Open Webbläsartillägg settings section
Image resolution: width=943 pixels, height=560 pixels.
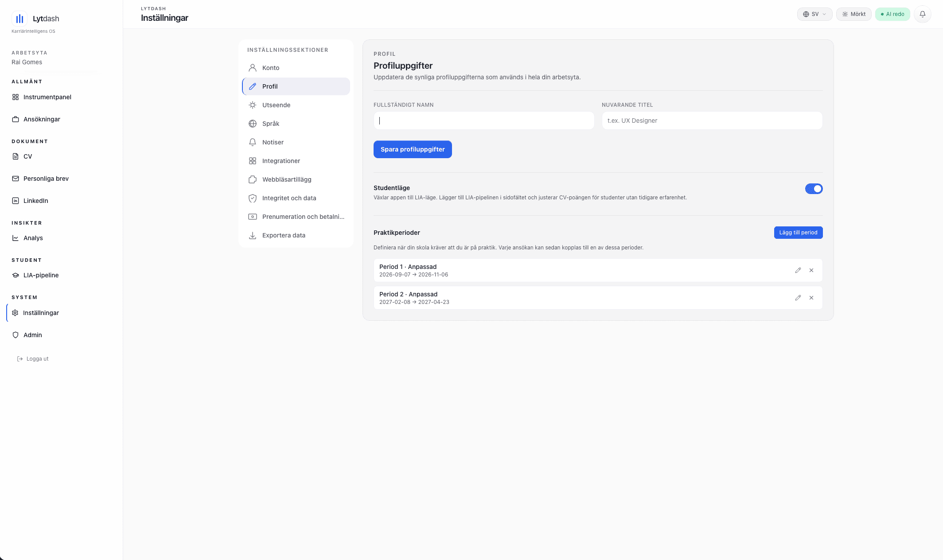point(296,179)
